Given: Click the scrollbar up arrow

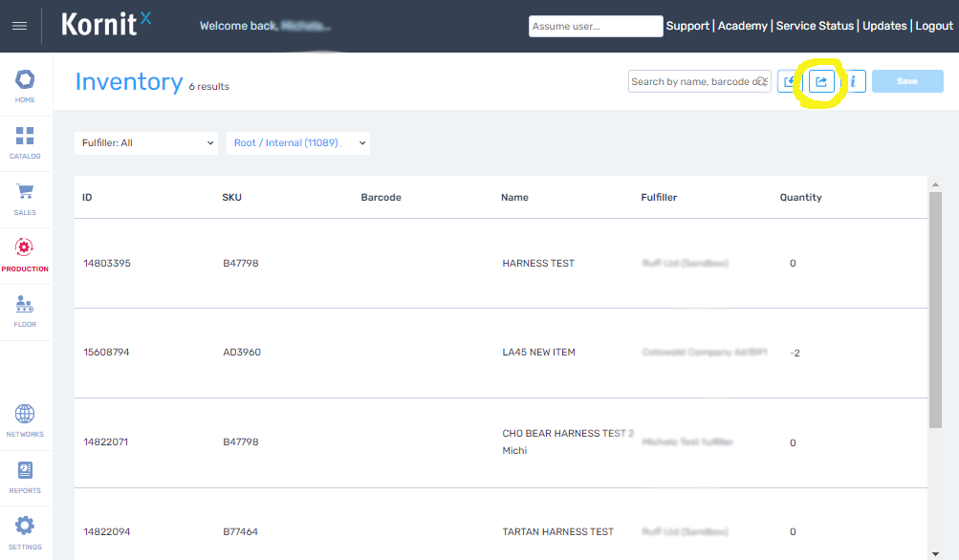Looking at the screenshot, I should point(935,184).
